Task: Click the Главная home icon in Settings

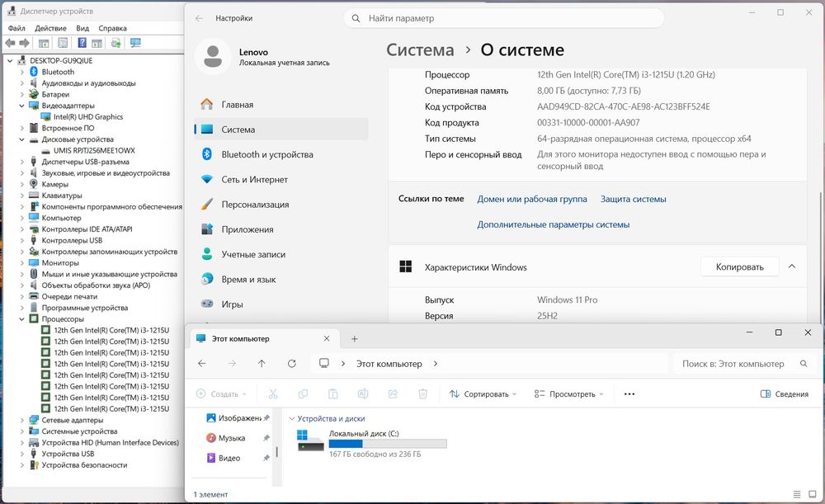Action: coord(207,104)
